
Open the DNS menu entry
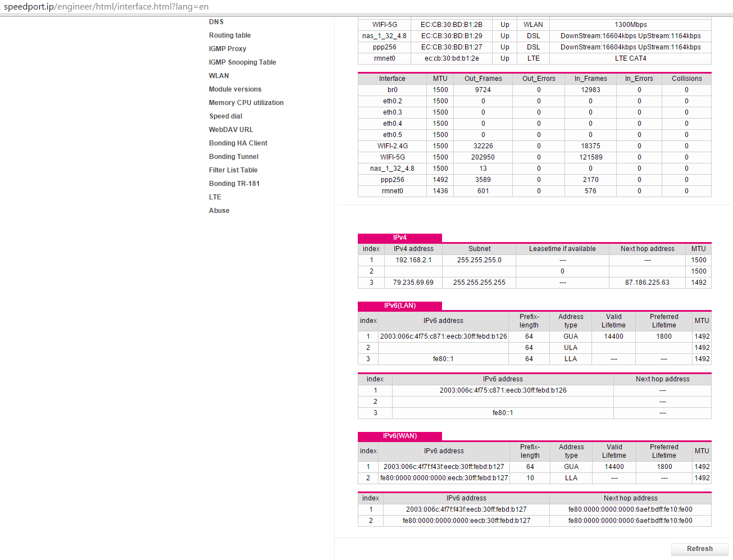[x=216, y=22]
